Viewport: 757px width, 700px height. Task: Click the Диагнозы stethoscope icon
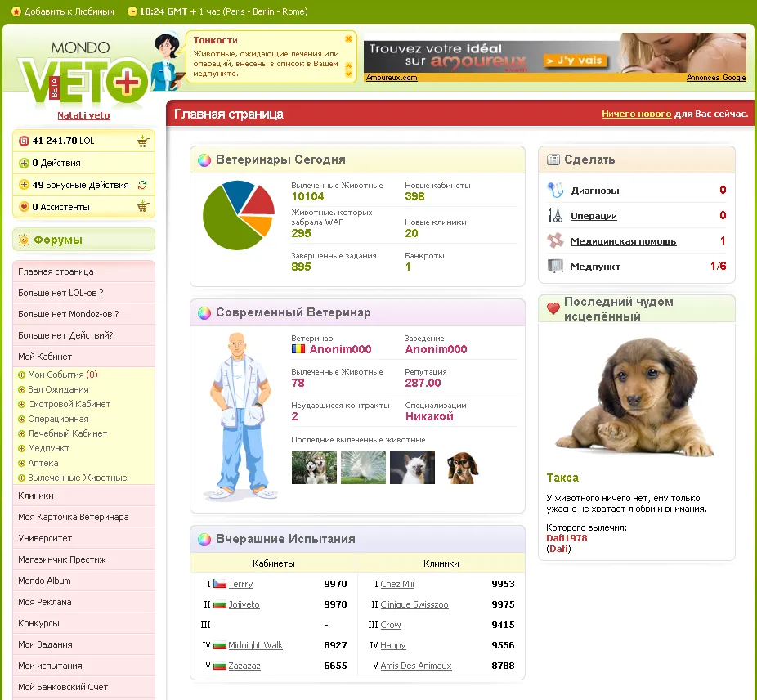(x=555, y=190)
